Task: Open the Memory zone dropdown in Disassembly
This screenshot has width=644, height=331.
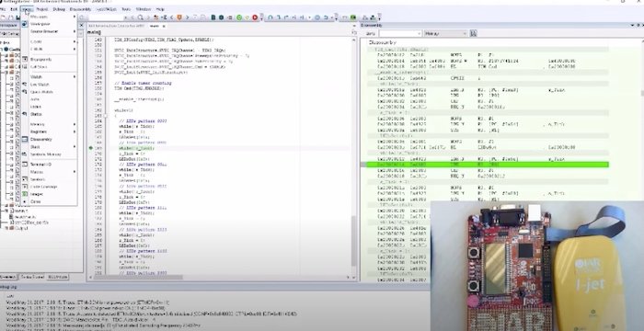Action: pyautogui.click(x=445, y=33)
